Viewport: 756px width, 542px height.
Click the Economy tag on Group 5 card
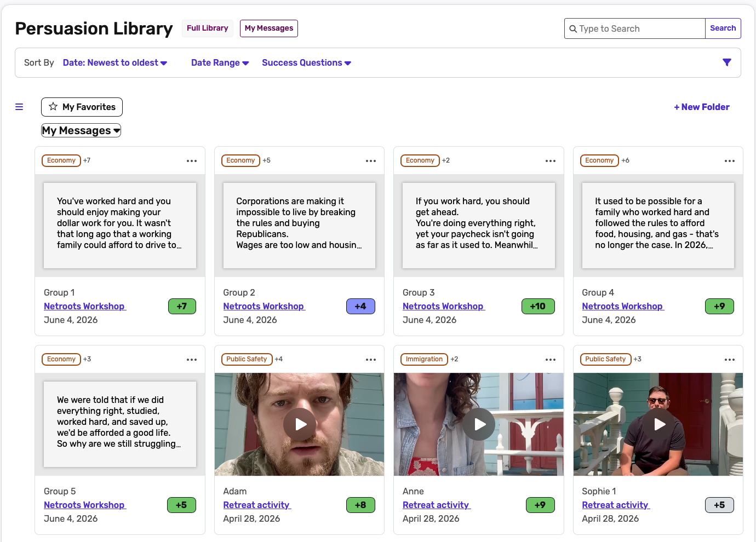click(x=61, y=359)
